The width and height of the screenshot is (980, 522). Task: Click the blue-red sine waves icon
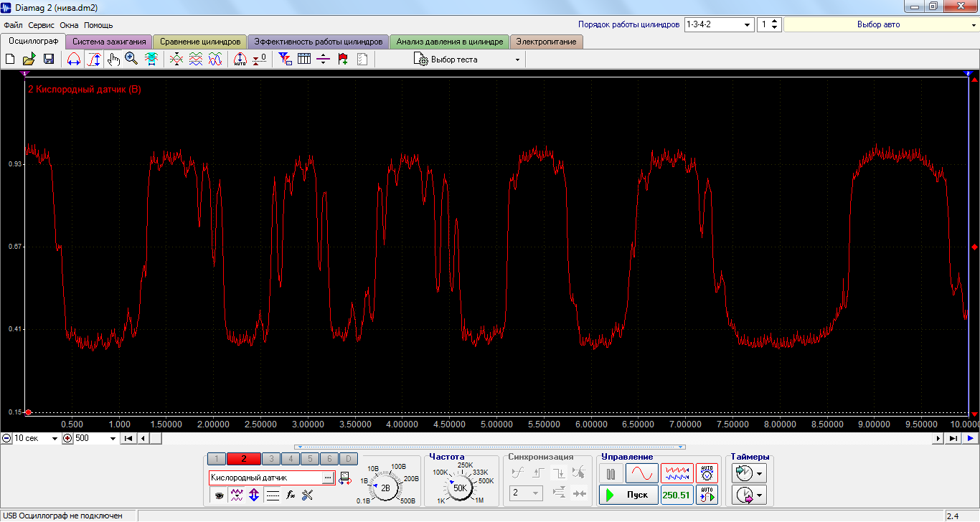point(215,60)
